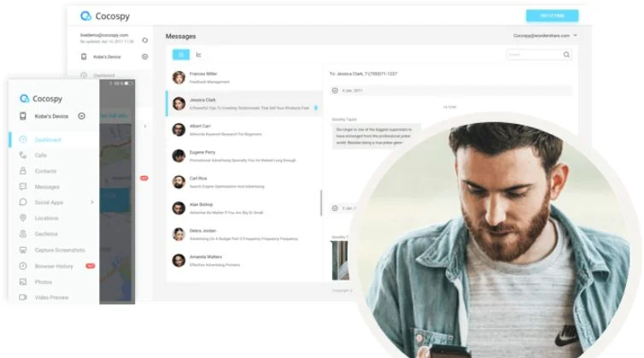Open Geofence via its icon
644x358 pixels.
click(x=23, y=234)
